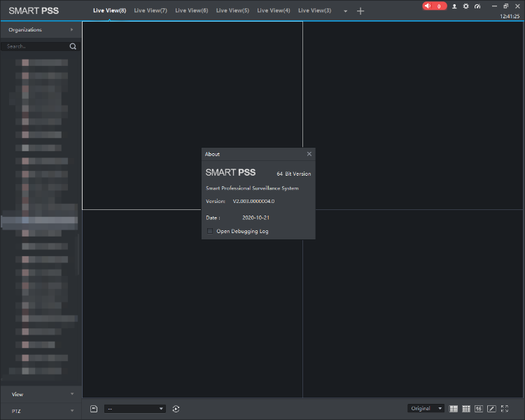The height and width of the screenshot is (420, 525).
Task: Switch to Live View(6) tab
Action: (192, 10)
